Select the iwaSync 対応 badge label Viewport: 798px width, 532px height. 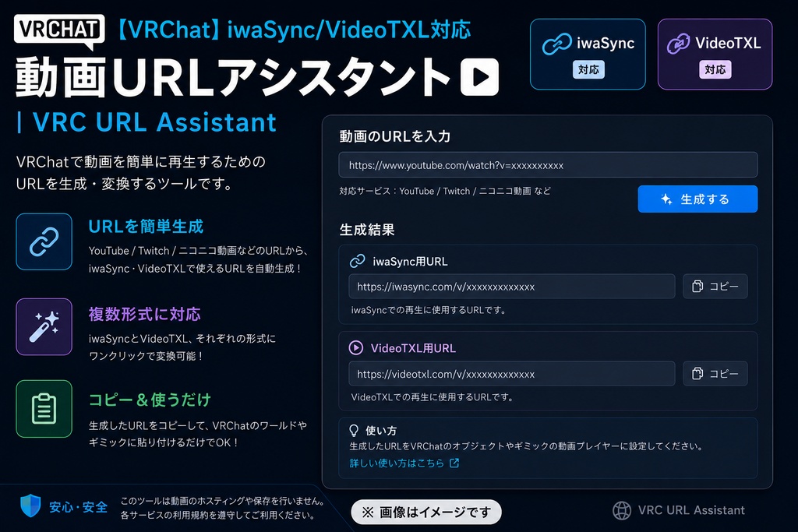589,69
